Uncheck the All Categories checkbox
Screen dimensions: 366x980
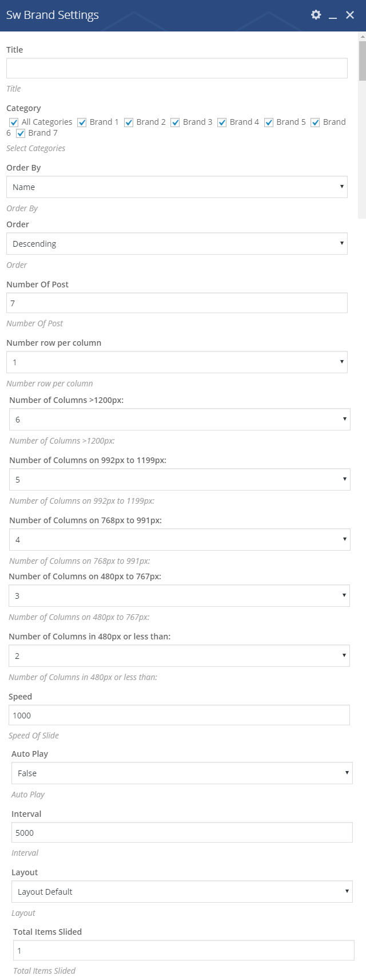point(14,122)
